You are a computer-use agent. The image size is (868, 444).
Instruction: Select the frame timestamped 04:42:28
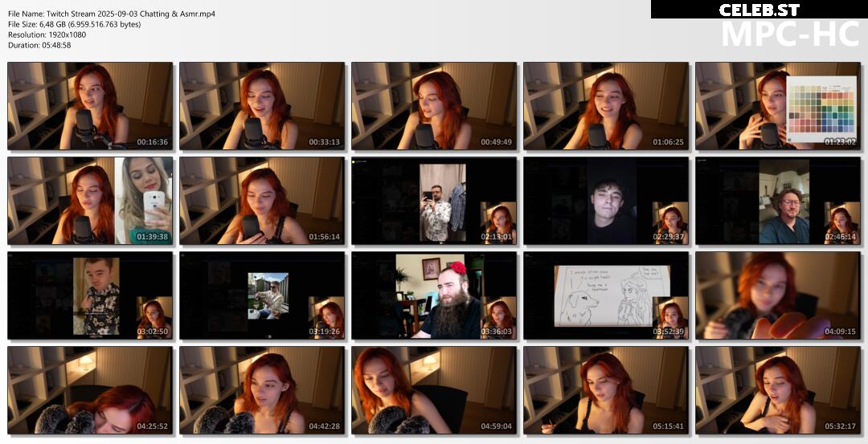pos(262,390)
